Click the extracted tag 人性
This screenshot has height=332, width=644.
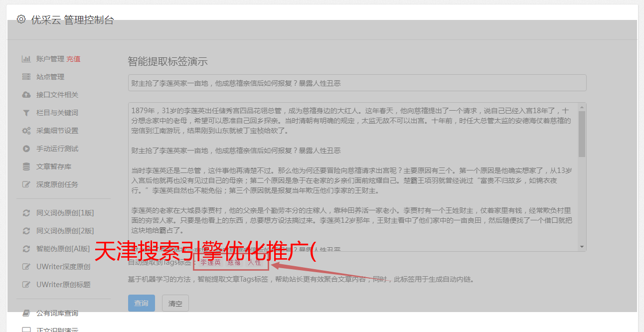point(254,262)
